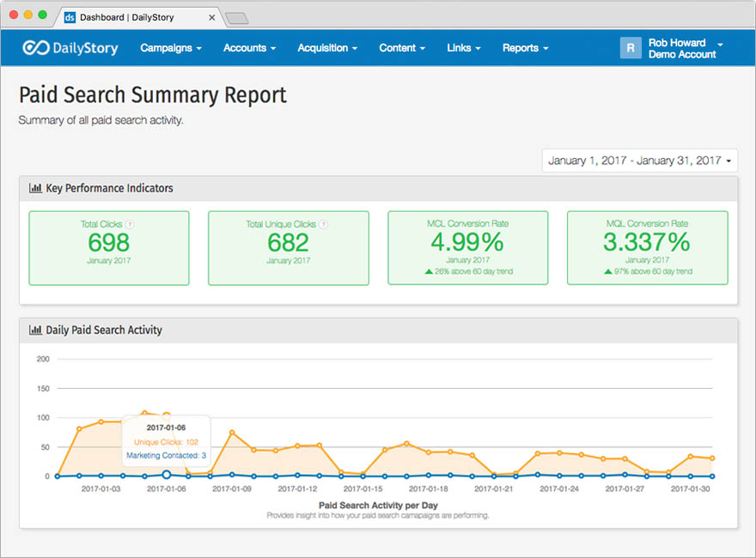Click the Total Unique Clicks help icon

(x=324, y=224)
